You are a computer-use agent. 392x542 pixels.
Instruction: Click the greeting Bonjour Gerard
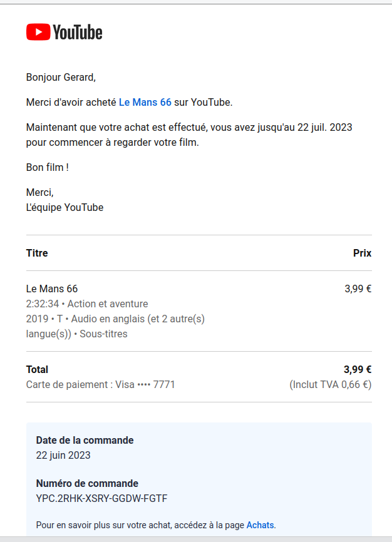pos(61,78)
